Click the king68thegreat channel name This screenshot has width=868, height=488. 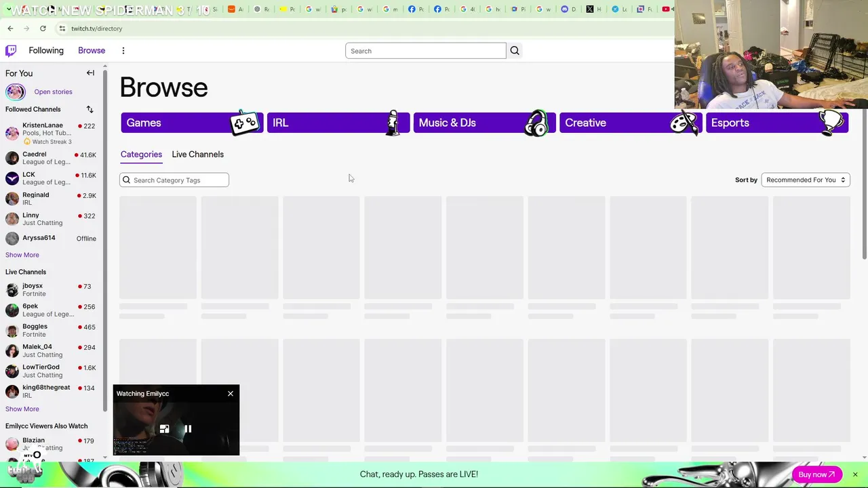pos(46,387)
